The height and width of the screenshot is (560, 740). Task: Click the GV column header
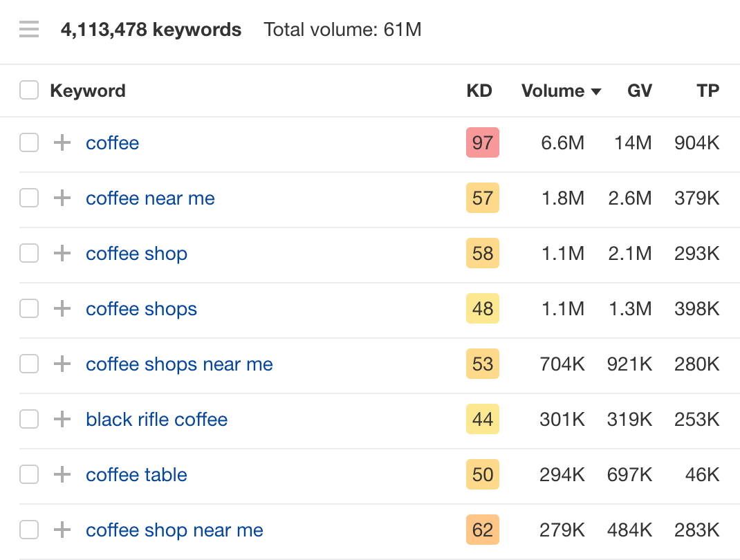pyautogui.click(x=639, y=91)
